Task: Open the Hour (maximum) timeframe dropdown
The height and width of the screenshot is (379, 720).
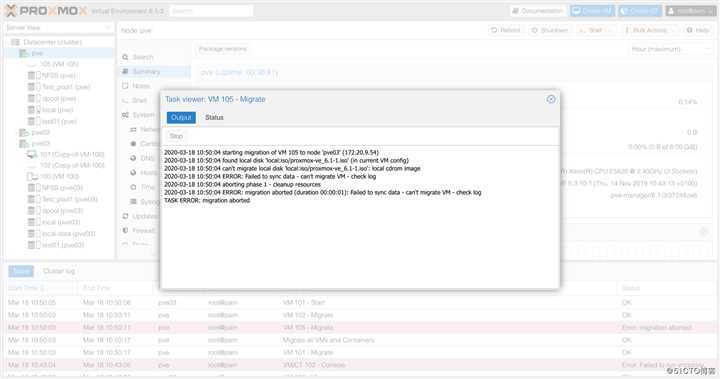Action: (x=670, y=49)
